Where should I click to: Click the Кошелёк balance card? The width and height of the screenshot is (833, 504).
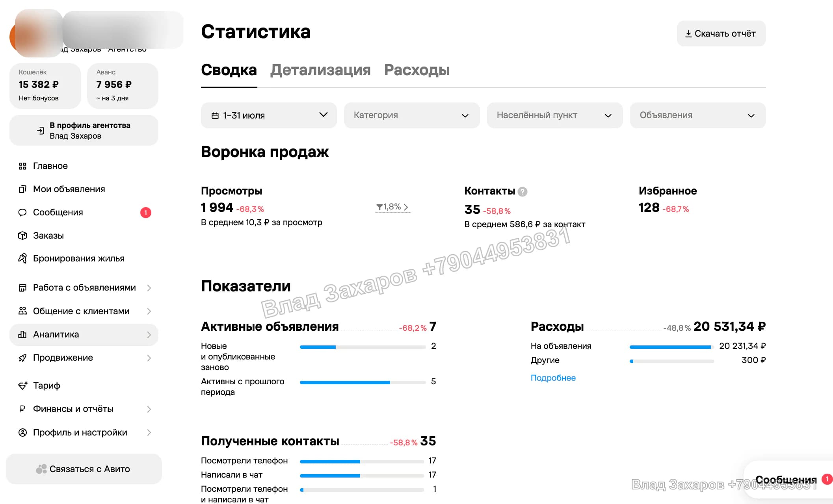pyautogui.click(x=45, y=85)
